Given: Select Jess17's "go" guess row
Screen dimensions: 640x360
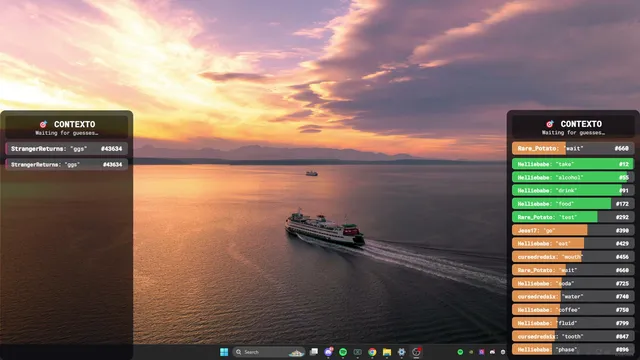Looking at the screenshot, I should 573,230.
